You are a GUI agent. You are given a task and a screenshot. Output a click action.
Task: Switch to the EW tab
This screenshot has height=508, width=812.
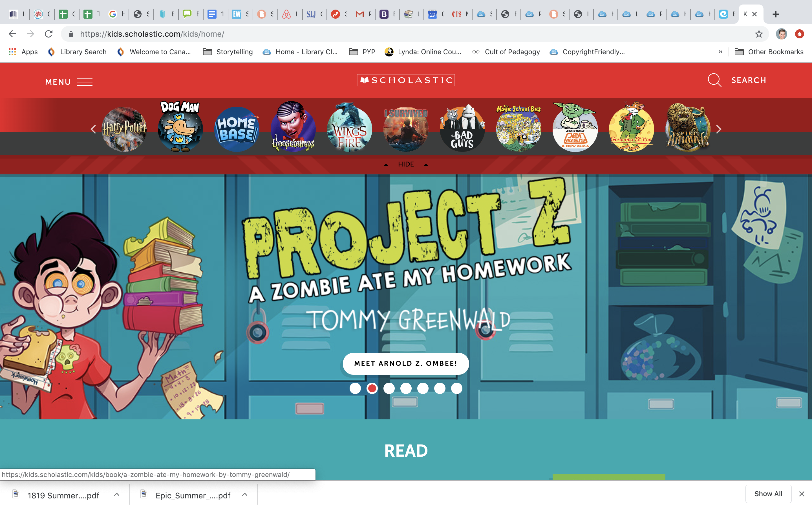(241, 14)
